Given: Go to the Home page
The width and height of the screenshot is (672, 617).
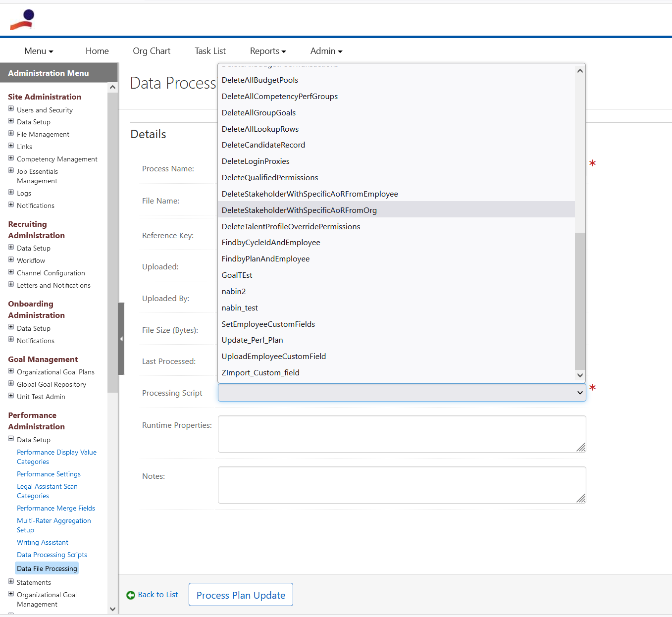Looking at the screenshot, I should [97, 51].
